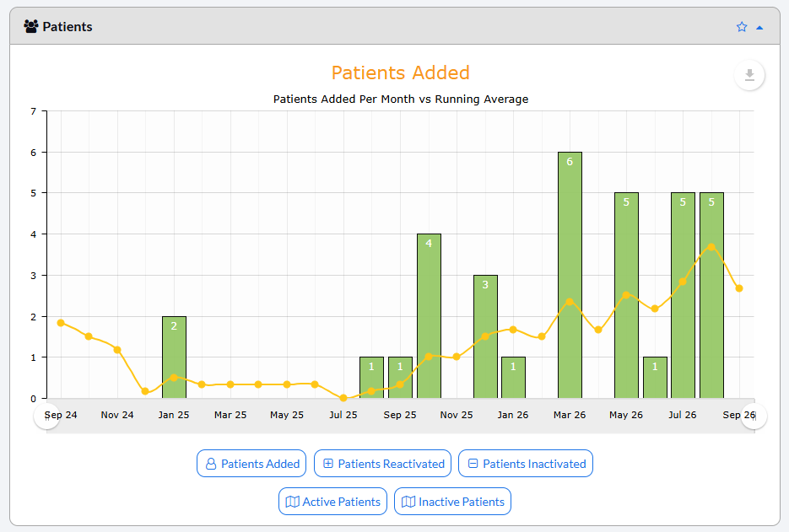The width and height of the screenshot is (789, 532).
Task: Click the orange 'Patients Added' chart title
Action: pos(401,73)
